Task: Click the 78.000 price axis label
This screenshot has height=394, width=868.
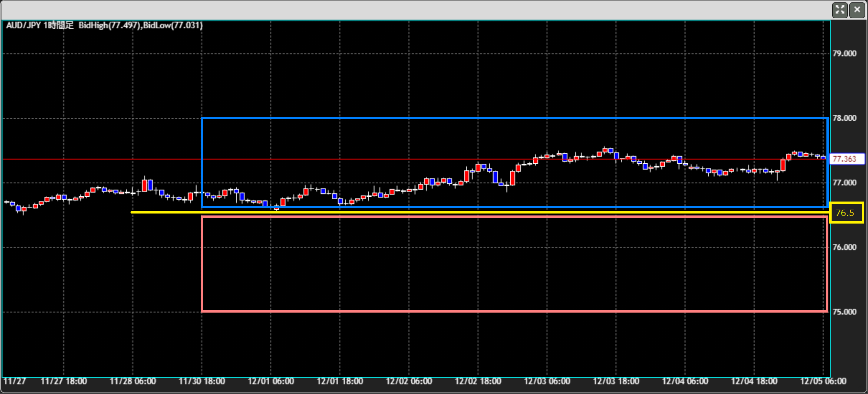Action: 844,118
